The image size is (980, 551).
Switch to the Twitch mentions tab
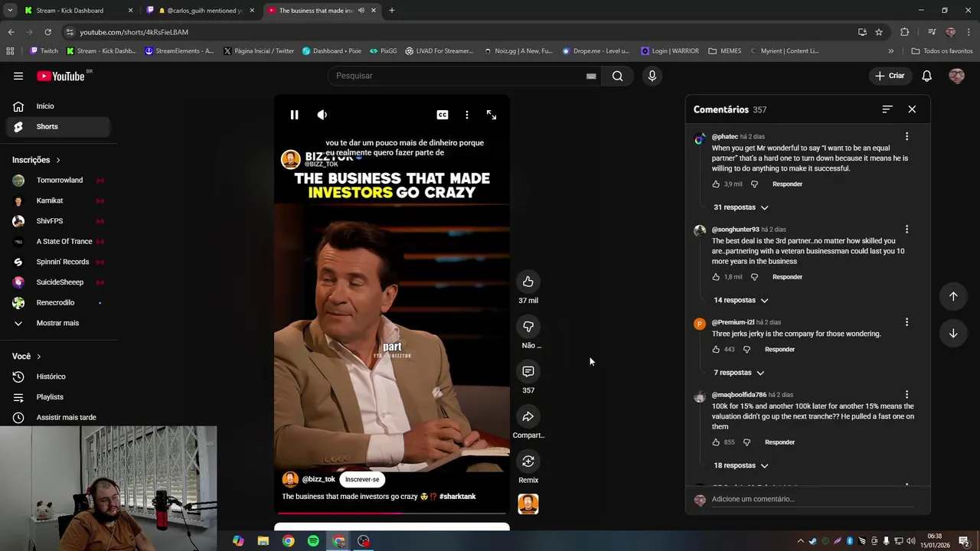(x=201, y=11)
